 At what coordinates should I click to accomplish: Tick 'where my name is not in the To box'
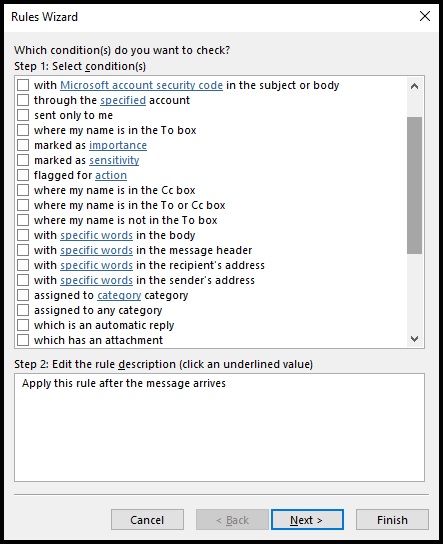coord(23,220)
